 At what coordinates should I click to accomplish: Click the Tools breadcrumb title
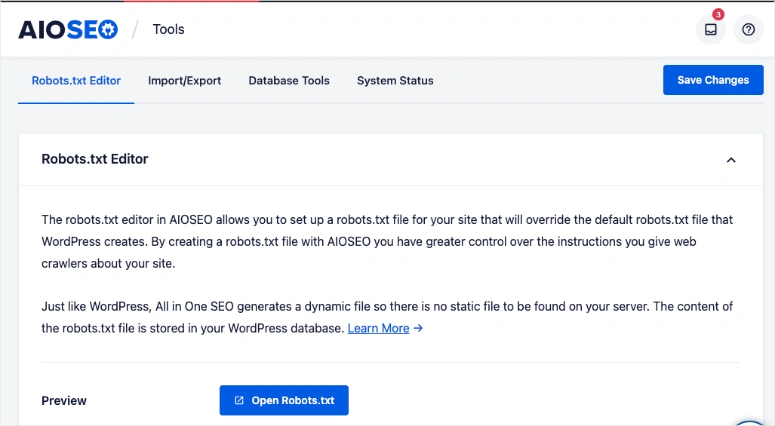point(168,30)
